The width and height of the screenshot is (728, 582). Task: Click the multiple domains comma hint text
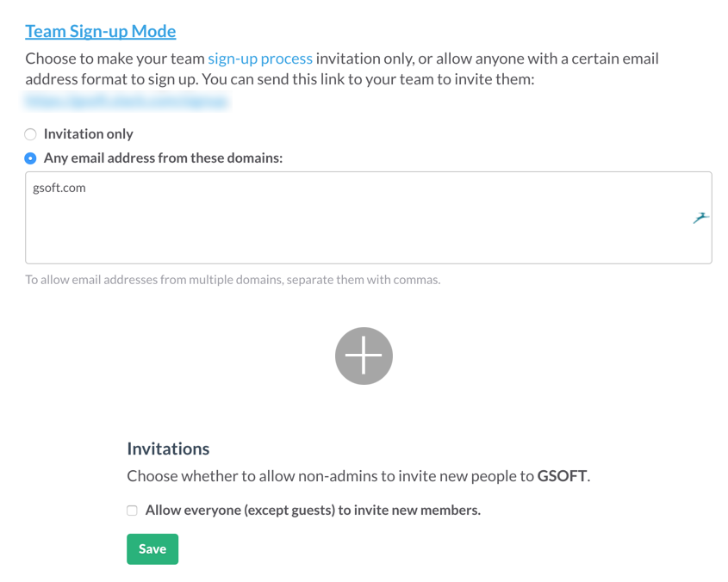pyautogui.click(x=233, y=280)
